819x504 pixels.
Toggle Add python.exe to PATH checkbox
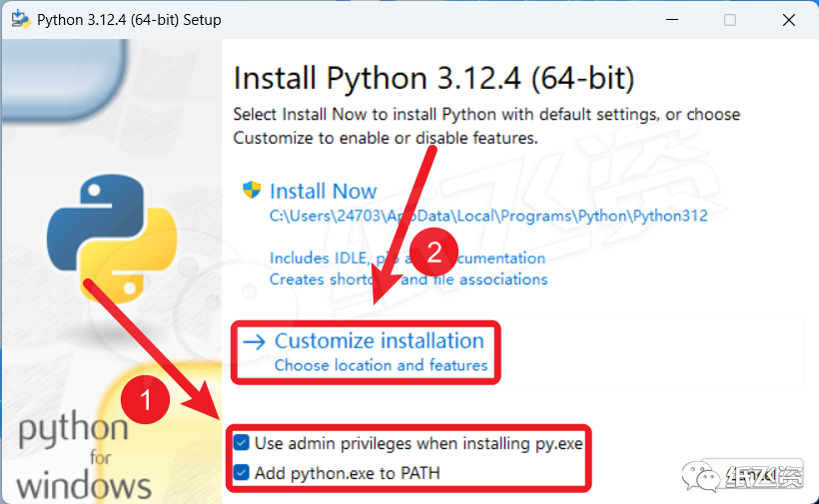click(242, 473)
